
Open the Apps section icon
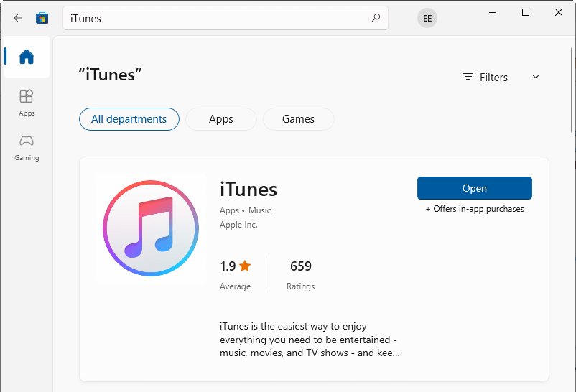pyautogui.click(x=27, y=96)
